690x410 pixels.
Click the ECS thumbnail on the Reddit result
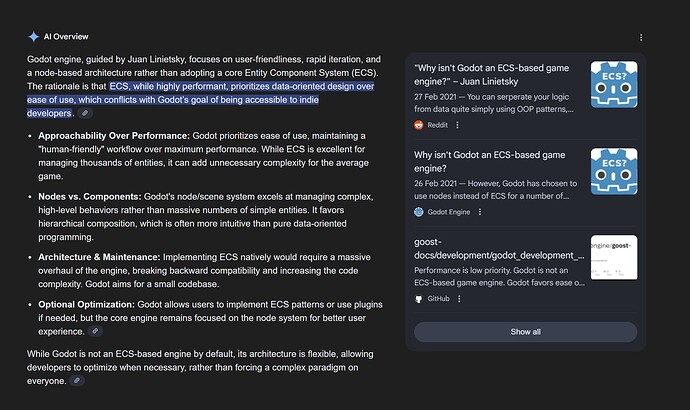(x=613, y=85)
